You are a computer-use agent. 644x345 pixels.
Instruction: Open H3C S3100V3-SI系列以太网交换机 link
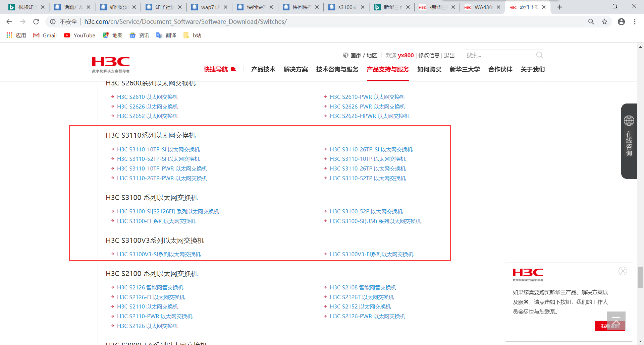coord(159,254)
